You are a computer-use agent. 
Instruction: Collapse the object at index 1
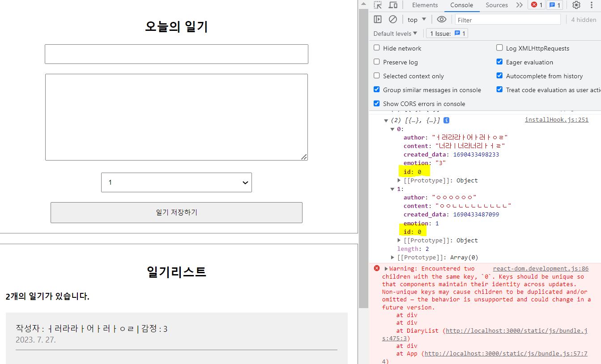(x=393, y=189)
